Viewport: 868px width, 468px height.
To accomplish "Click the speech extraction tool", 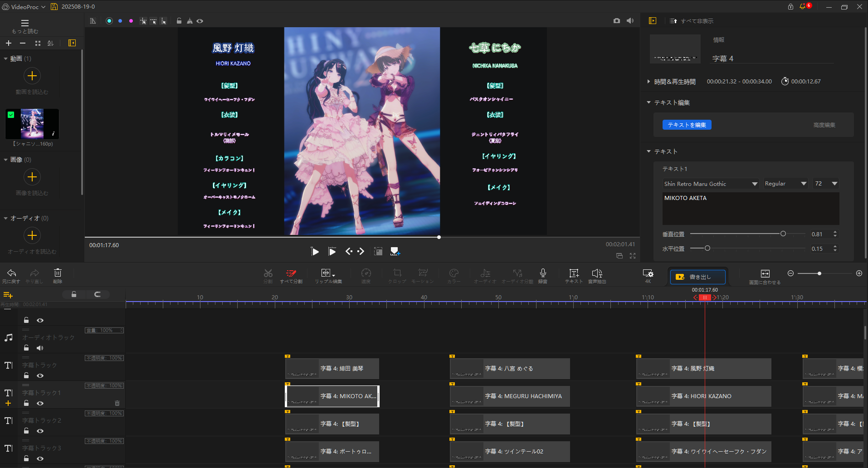I will [x=597, y=273].
